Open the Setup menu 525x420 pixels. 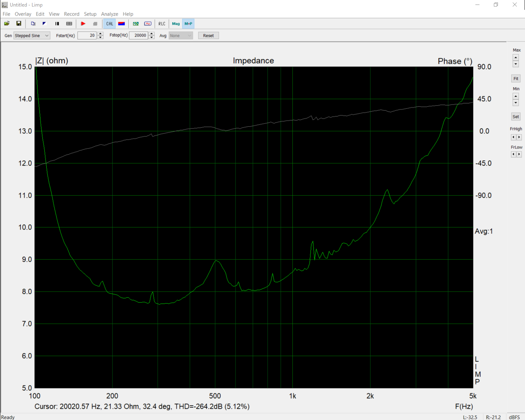pos(90,14)
